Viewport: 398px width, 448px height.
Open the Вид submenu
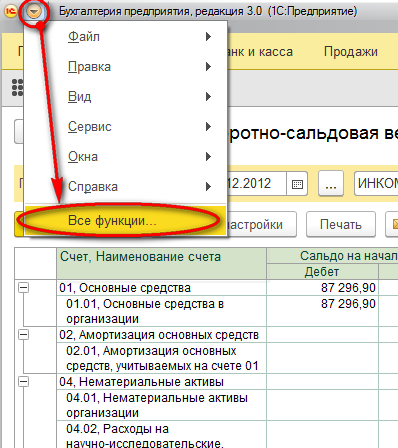[x=126, y=97]
